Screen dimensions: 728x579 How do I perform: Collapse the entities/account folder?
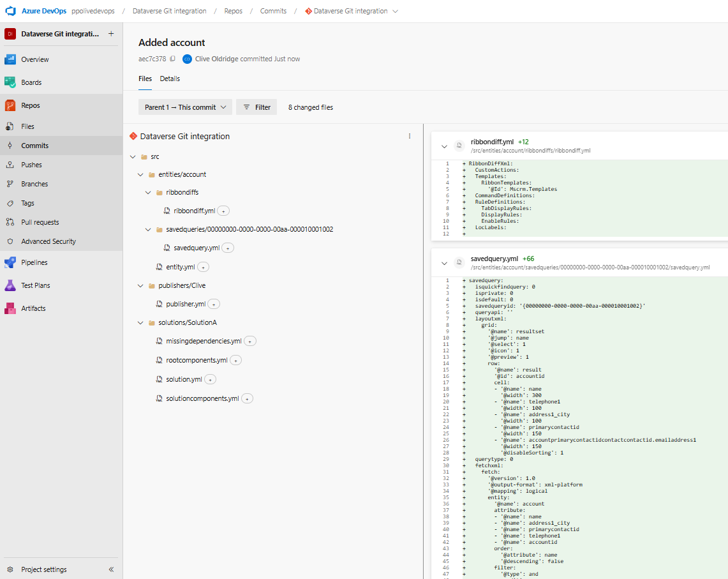click(x=140, y=175)
